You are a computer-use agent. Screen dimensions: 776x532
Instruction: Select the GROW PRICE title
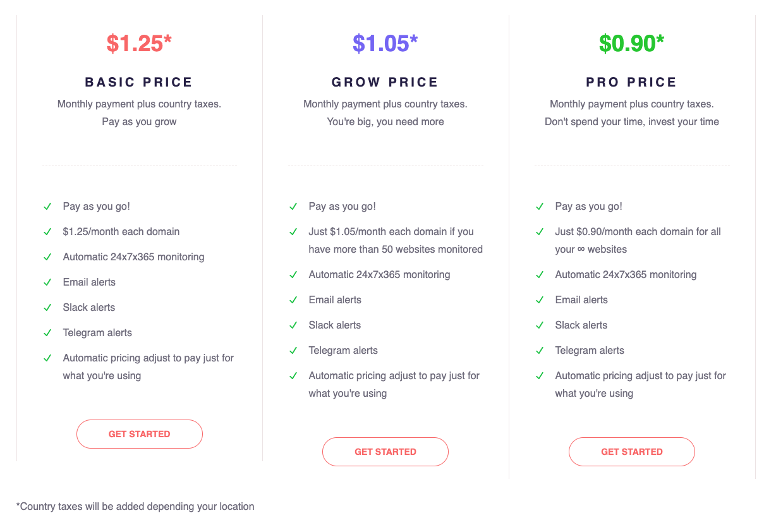(x=385, y=82)
